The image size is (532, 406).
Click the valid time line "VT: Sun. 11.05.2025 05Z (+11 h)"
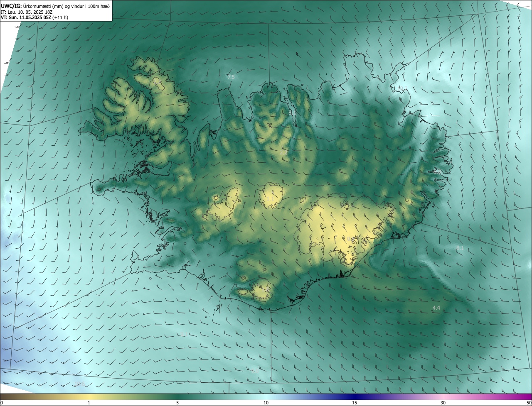34,17
